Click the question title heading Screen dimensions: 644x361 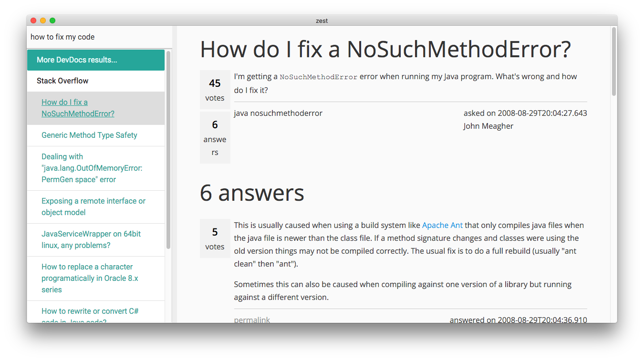(x=385, y=49)
